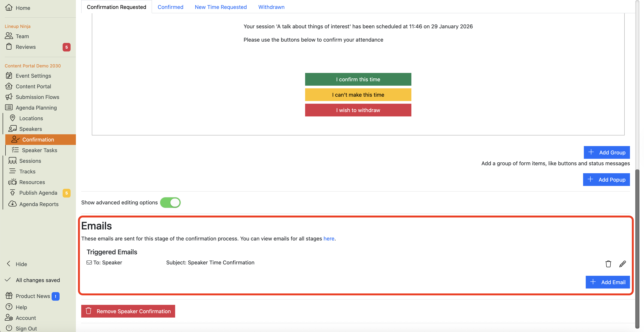
Task: Select the Locations pin icon
Action: tap(13, 118)
